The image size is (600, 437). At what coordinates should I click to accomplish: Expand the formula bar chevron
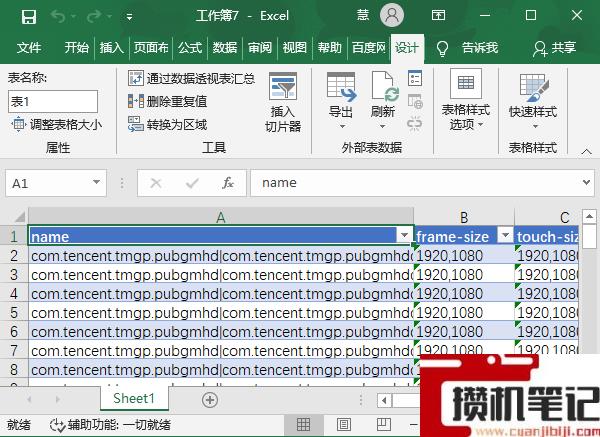(586, 183)
